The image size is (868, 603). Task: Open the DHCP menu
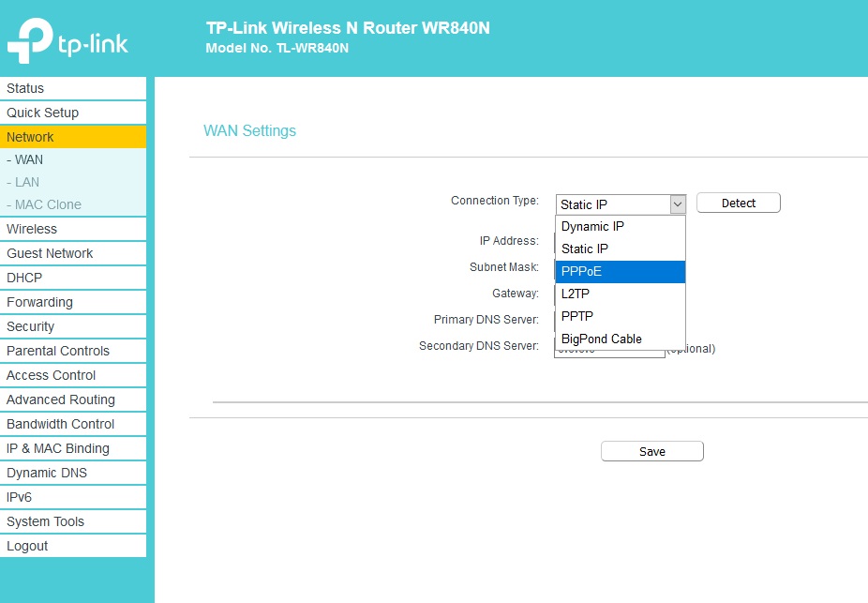[x=73, y=278]
